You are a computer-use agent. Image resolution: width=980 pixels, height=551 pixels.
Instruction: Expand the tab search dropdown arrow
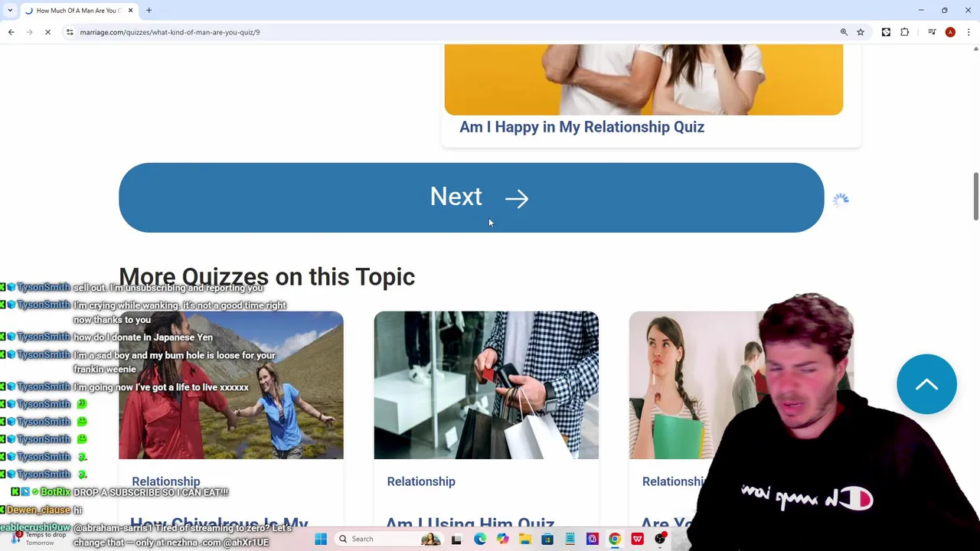(x=10, y=10)
